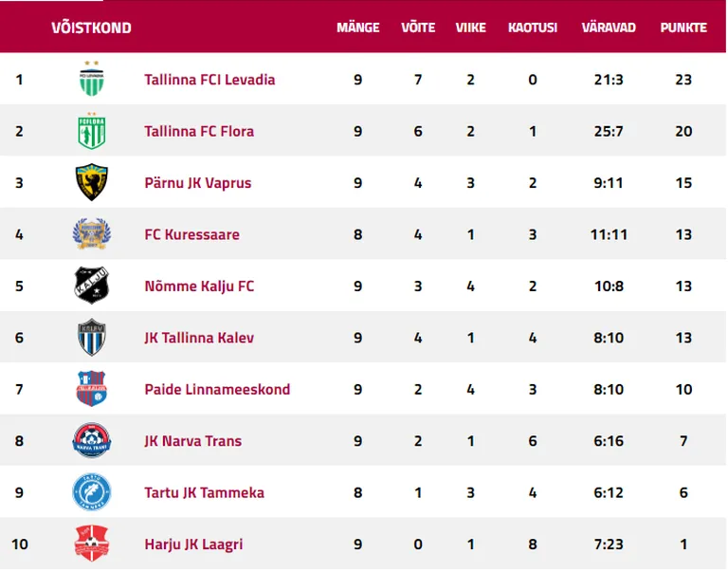
Task: Open the Nõmme Kalju FC team link
Action: click(199, 286)
